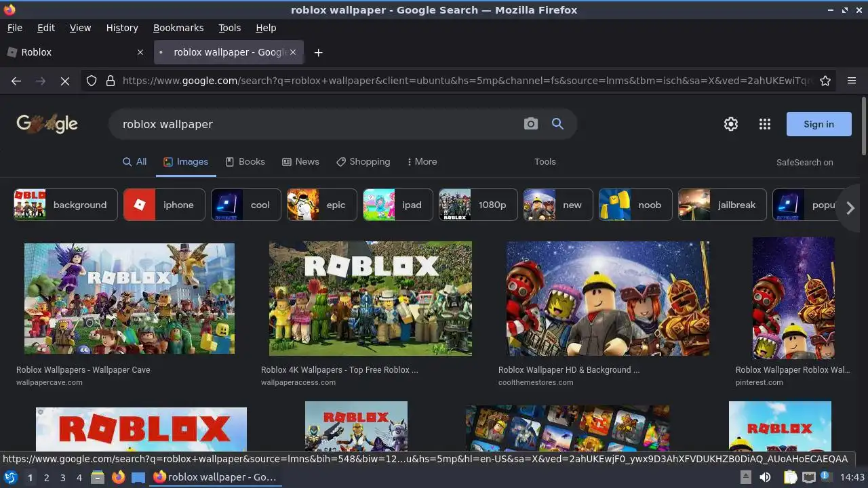Adjust volume from the speaker tray icon
This screenshot has width=868, height=488.
(x=766, y=477)
